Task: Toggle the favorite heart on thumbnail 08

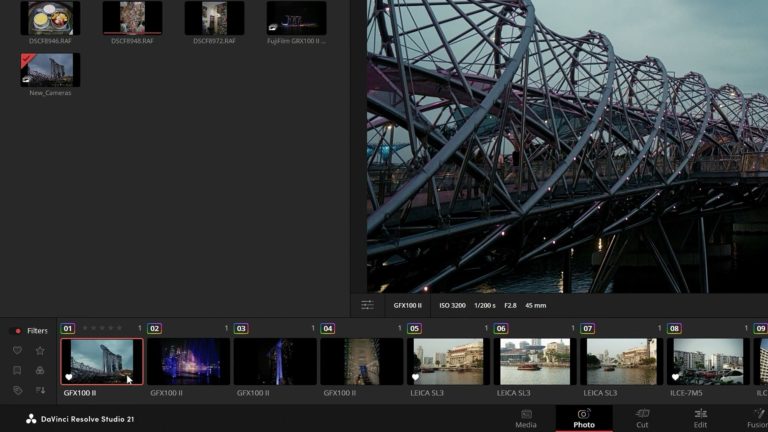Action: (675, 377)
